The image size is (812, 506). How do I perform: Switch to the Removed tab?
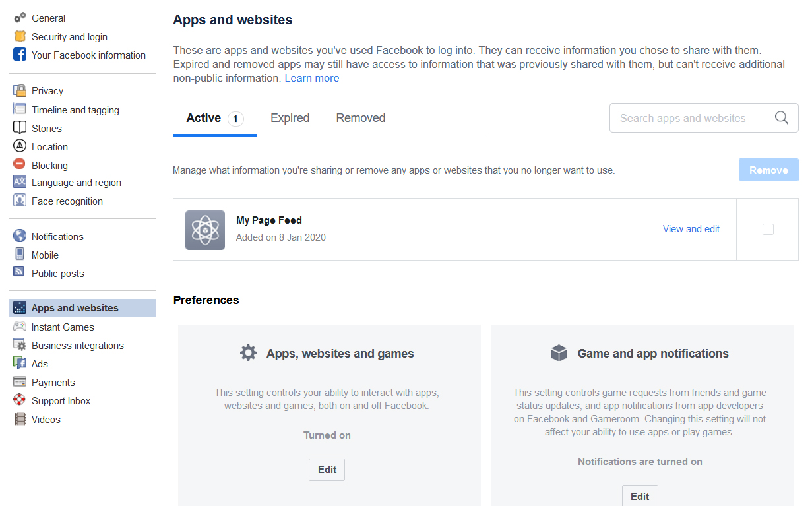coord(360,118)
